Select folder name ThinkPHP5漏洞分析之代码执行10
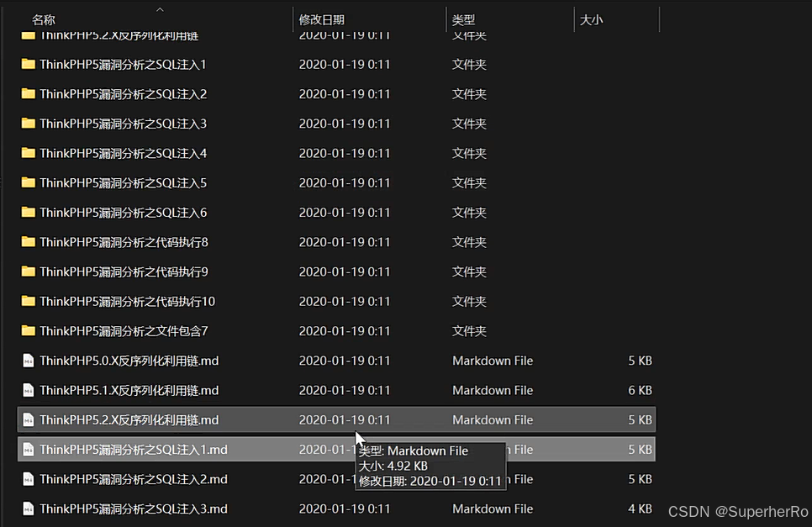812x527 pixels. pyautogui.click(x=128, y=301)
